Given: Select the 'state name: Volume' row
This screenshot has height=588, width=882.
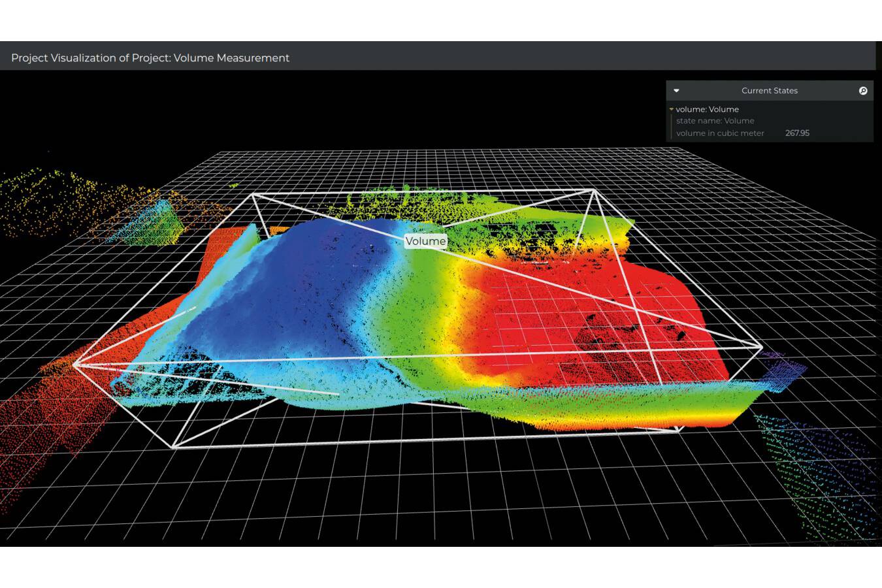Looking at the screenshot, I should pos(715,121).
